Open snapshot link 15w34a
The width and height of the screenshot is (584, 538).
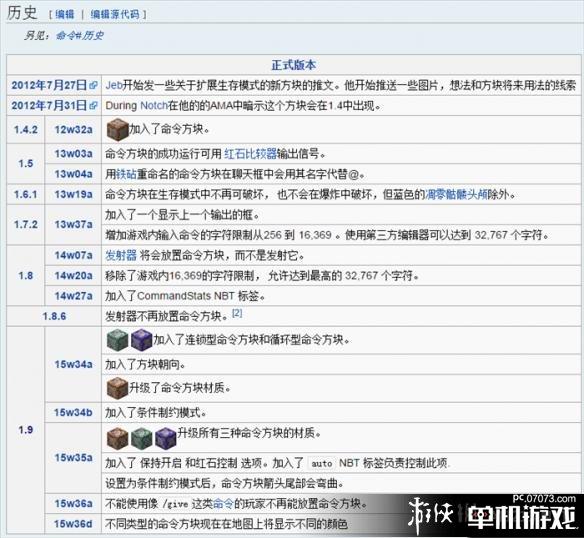click(73, 364)
